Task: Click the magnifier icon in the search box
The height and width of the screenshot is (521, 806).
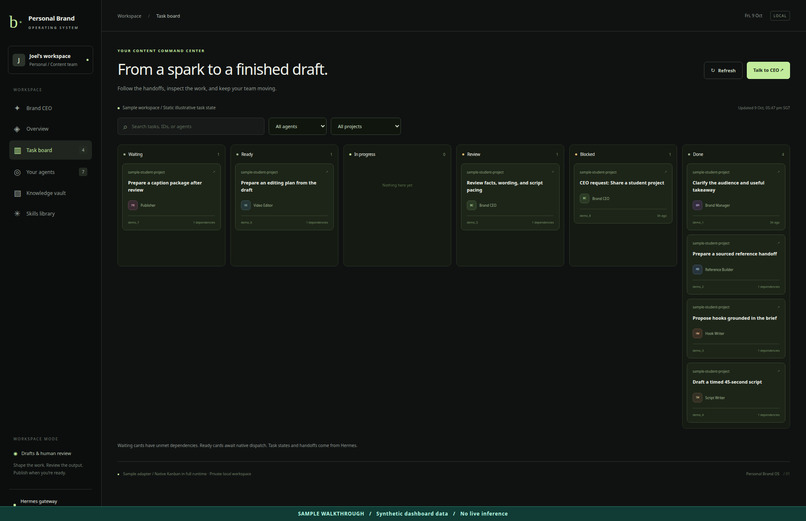Action: coord(125,127)
